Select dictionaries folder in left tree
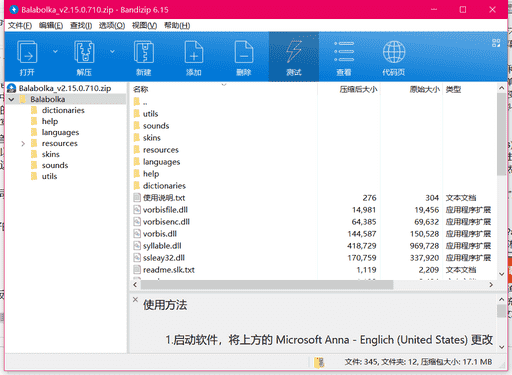 pyautogui.click(x=63, y=110)
